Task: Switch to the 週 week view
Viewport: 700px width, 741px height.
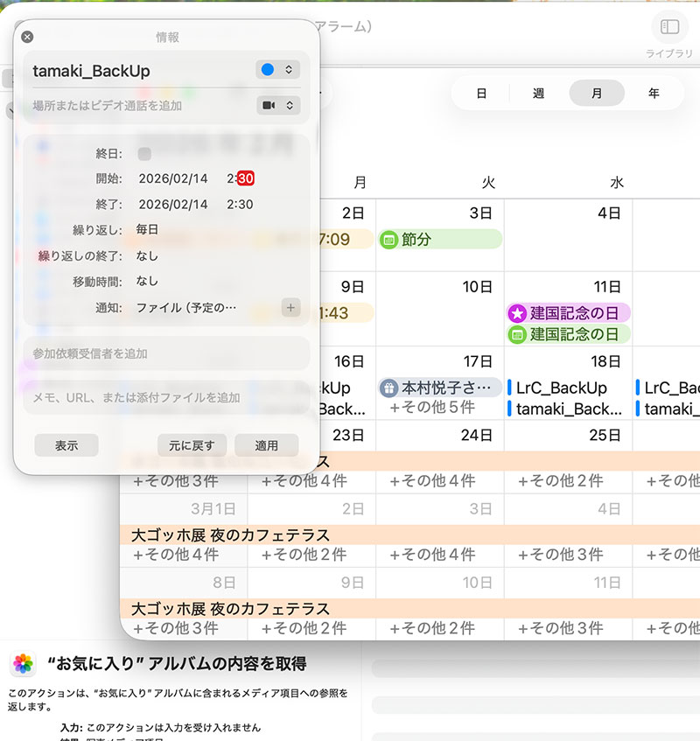Action: [539, 94]
